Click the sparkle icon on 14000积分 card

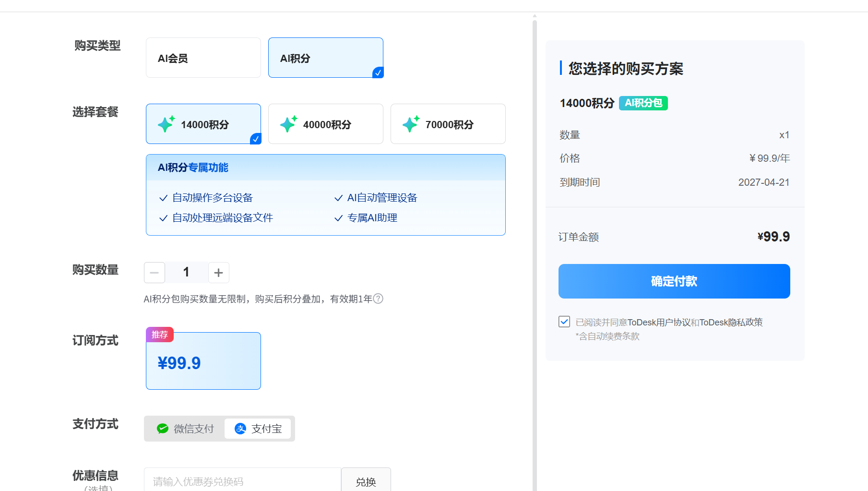(x=166, y=124)
